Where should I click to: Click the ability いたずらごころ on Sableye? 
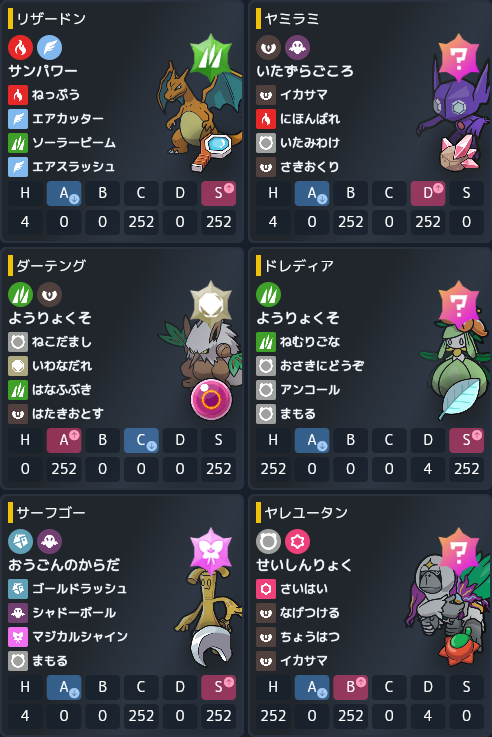(x=305, y=71)
